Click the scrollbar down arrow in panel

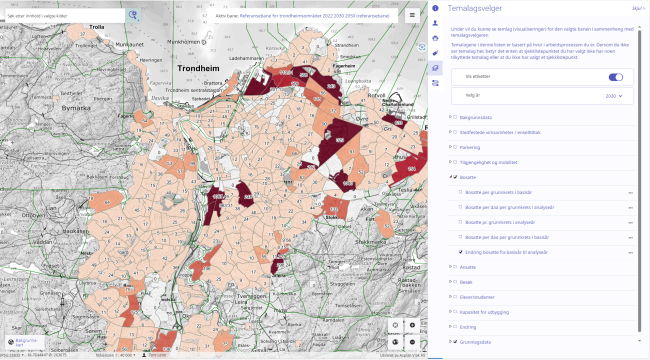point(639,341)
